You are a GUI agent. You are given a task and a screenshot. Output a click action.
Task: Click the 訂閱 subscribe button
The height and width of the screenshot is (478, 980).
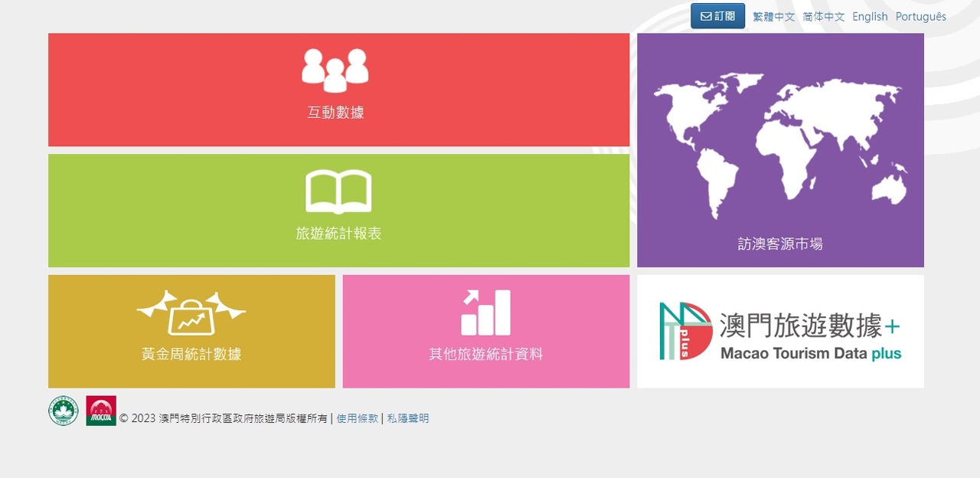tap(717, 16)
